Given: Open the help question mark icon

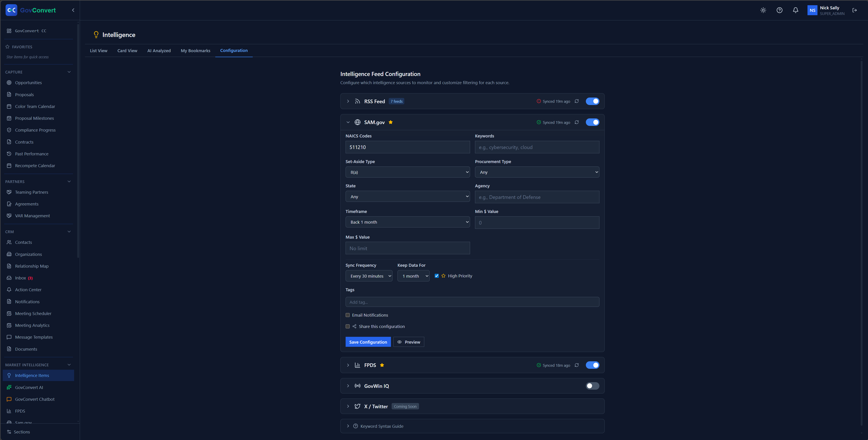Looking at the screenshot, I should point(779,10).
